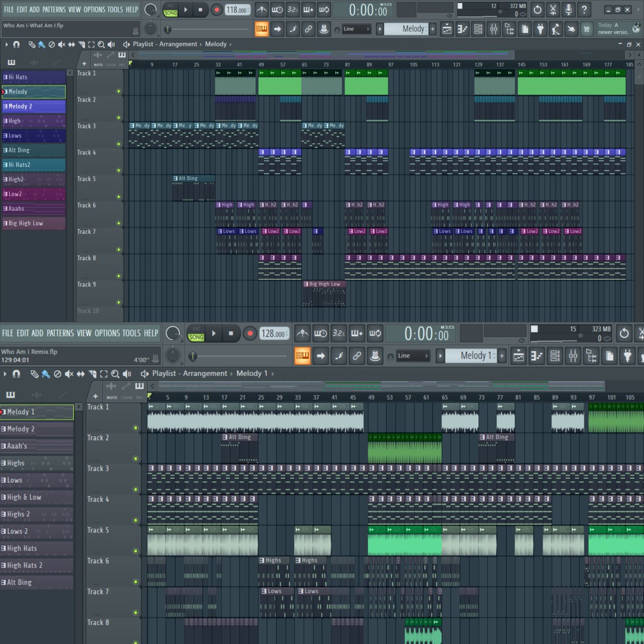This screenshot has width=644, height=644.
Task: Mute Track 1 via its green dot in bottom playlist
Action: [x=136, y=428]
